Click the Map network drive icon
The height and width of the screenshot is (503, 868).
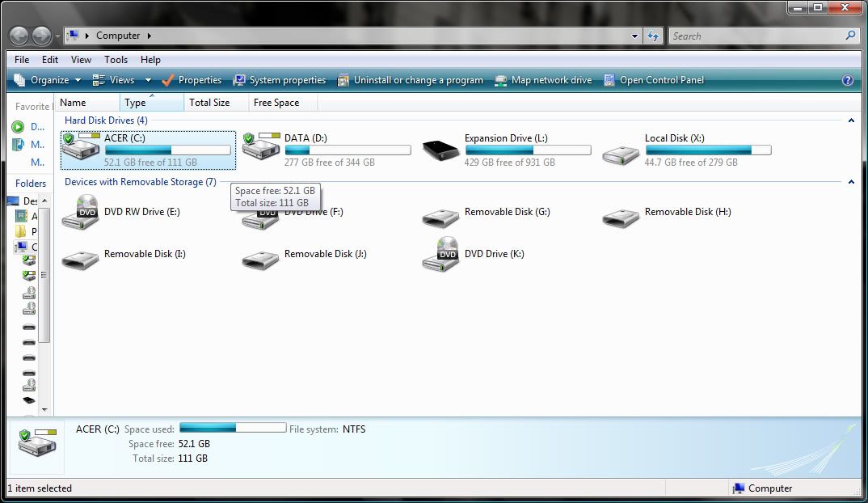point(501,80)
